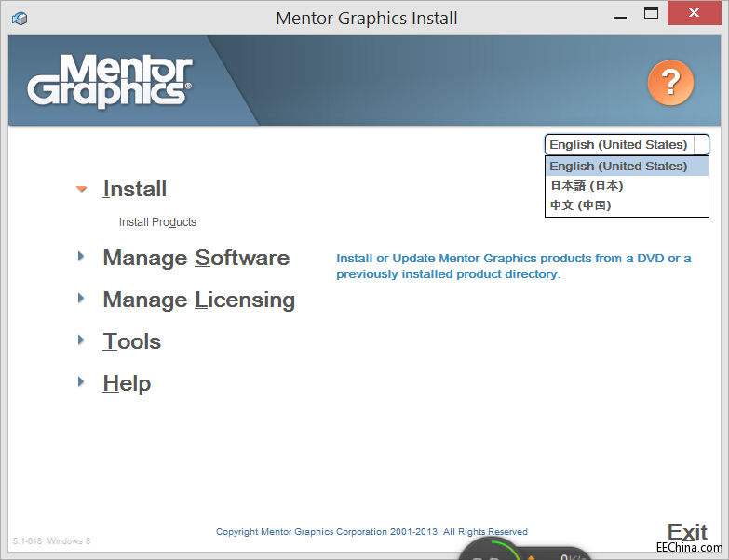
Task: Open the Help section heading
Action: [127, 383]
